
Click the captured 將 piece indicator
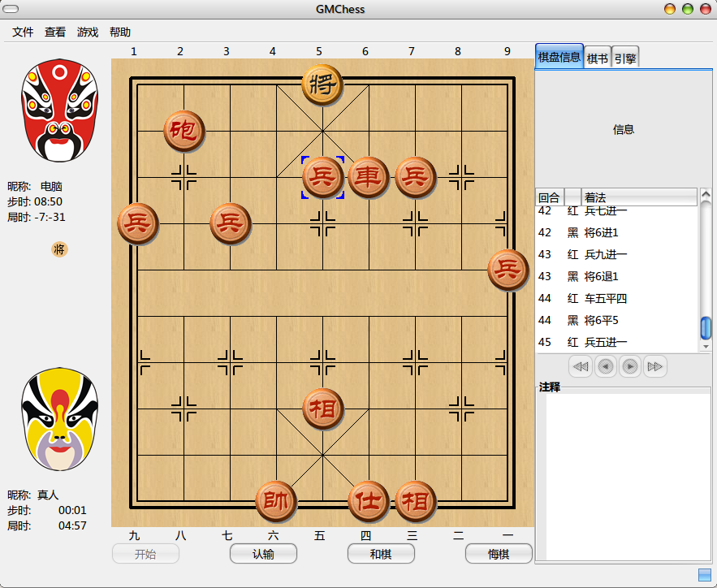[x=59, y=249]
